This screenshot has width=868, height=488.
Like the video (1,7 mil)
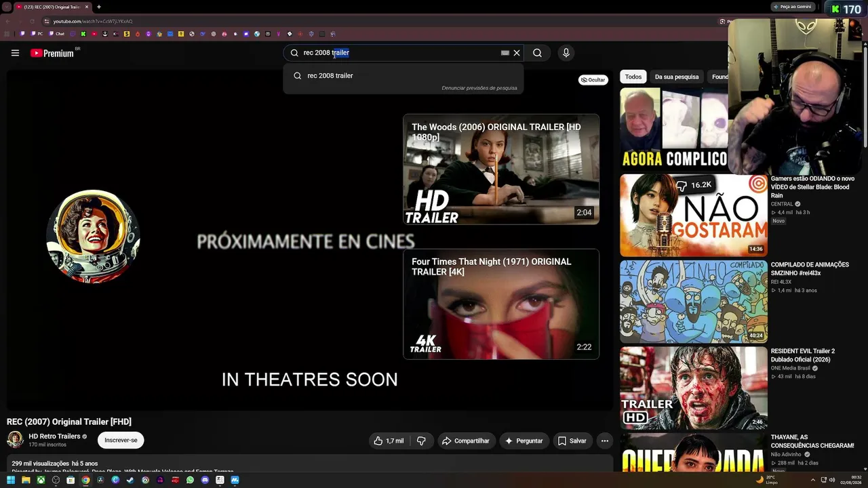point(389,441)
